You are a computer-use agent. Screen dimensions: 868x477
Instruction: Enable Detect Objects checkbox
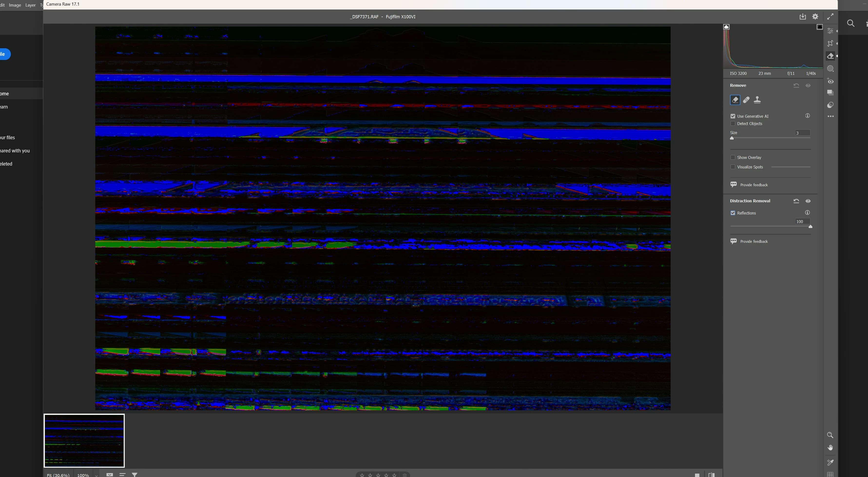(733, 124)
